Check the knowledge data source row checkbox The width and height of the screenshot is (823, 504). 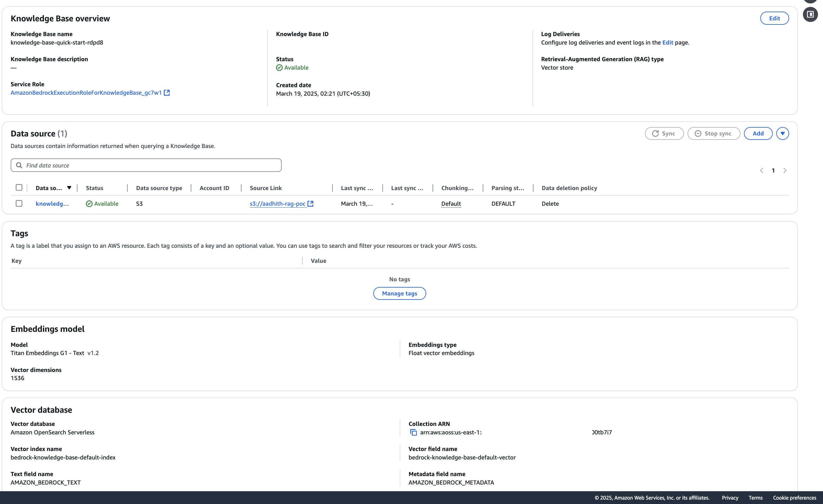point(19,204)
